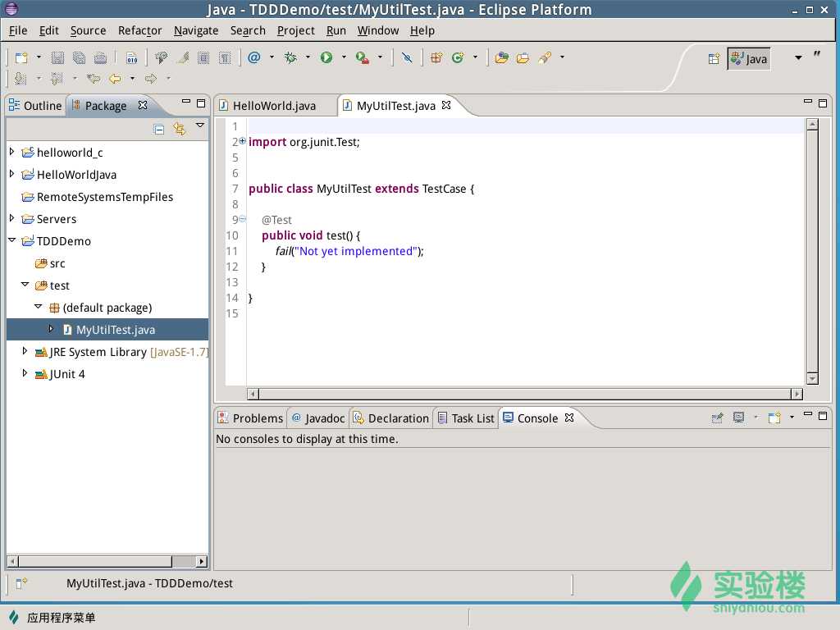Switch to the Outline tab
Image resolution: width=840 pixels, height=630 pixels.
click(x=36, y=106)
